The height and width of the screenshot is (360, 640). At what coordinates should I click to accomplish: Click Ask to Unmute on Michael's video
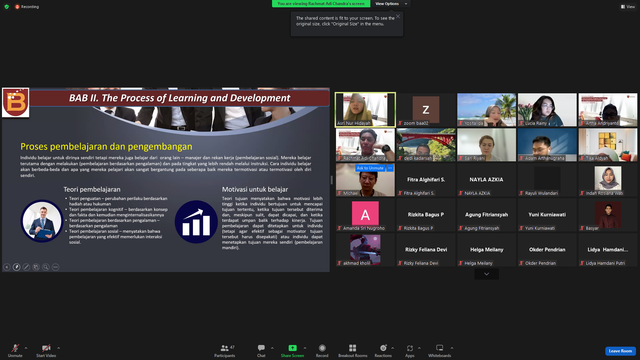pos(370,168)
